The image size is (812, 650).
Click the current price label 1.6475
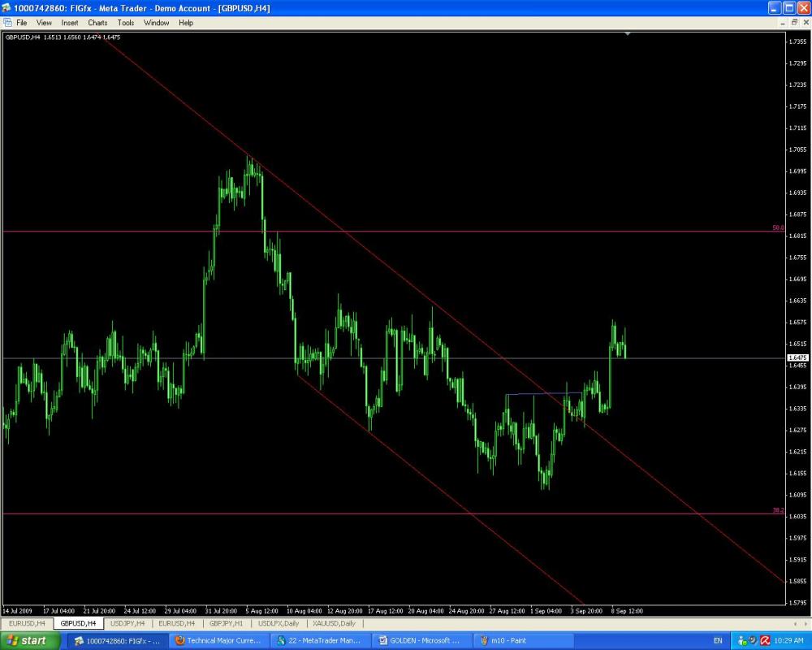tap(797, 357)
